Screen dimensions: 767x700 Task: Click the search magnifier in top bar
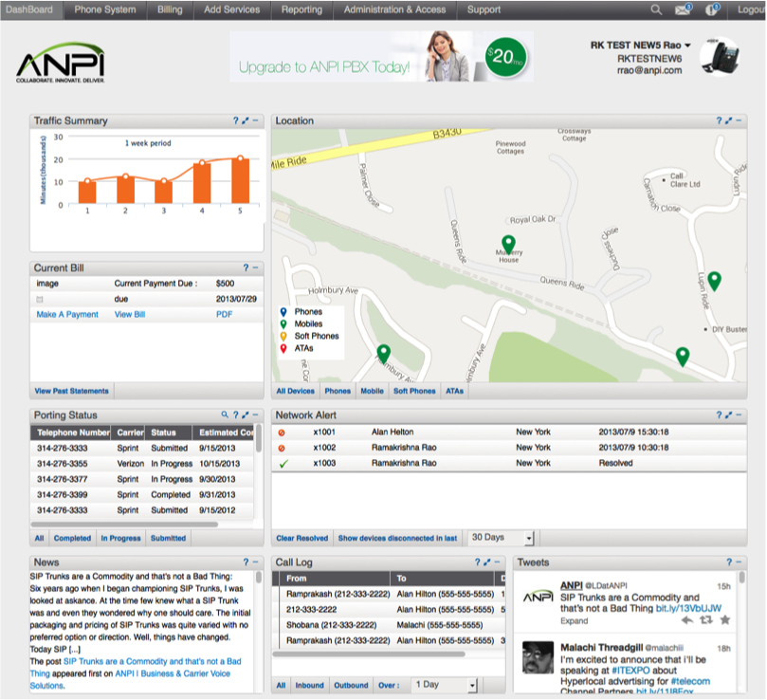point(656,9)
